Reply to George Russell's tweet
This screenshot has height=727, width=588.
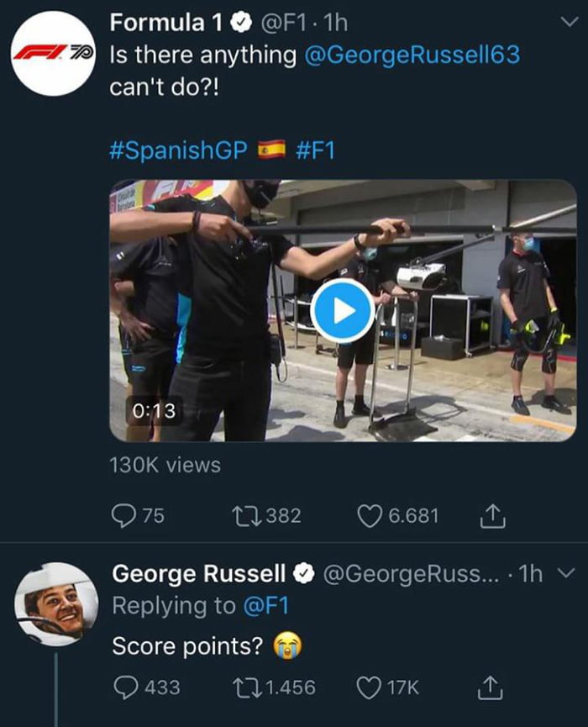125,687
